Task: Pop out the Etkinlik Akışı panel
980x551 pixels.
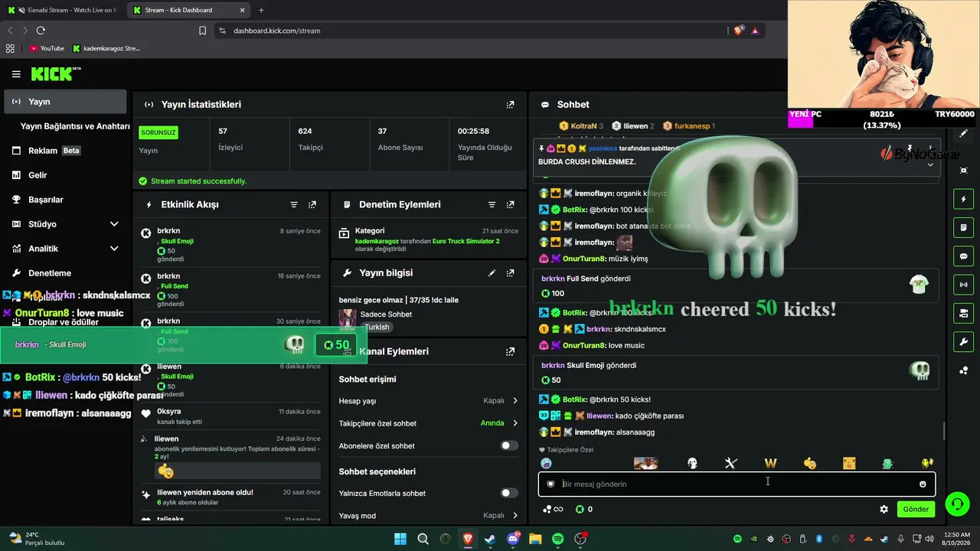Action: pyautogui.click(x=312, y=204)
